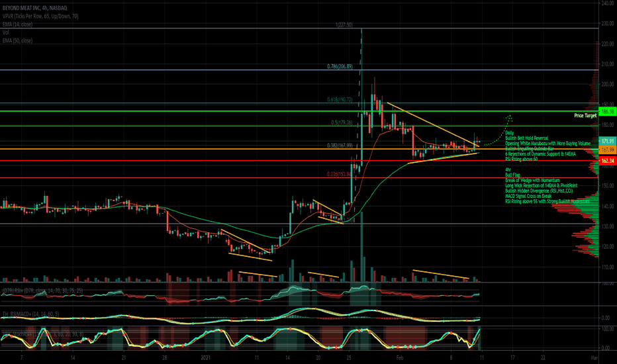Click the Vol indicator legend
617x364 pixels.
(6, 32)
